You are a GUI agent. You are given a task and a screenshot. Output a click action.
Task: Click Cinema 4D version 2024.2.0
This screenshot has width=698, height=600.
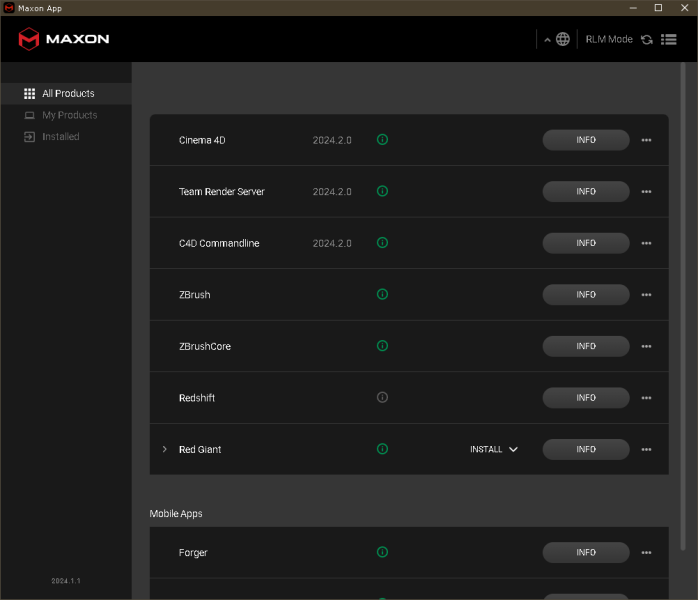(x=332, y=140)
